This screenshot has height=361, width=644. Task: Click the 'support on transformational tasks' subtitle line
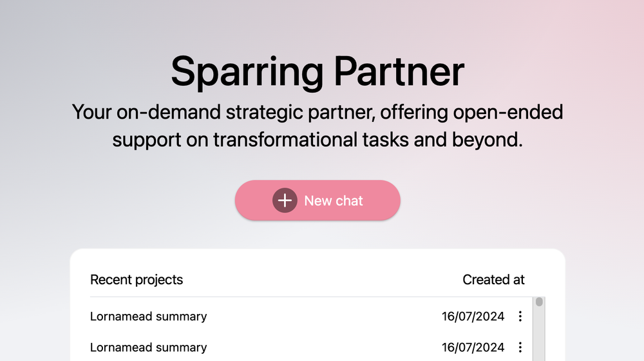tap(317, 139)
